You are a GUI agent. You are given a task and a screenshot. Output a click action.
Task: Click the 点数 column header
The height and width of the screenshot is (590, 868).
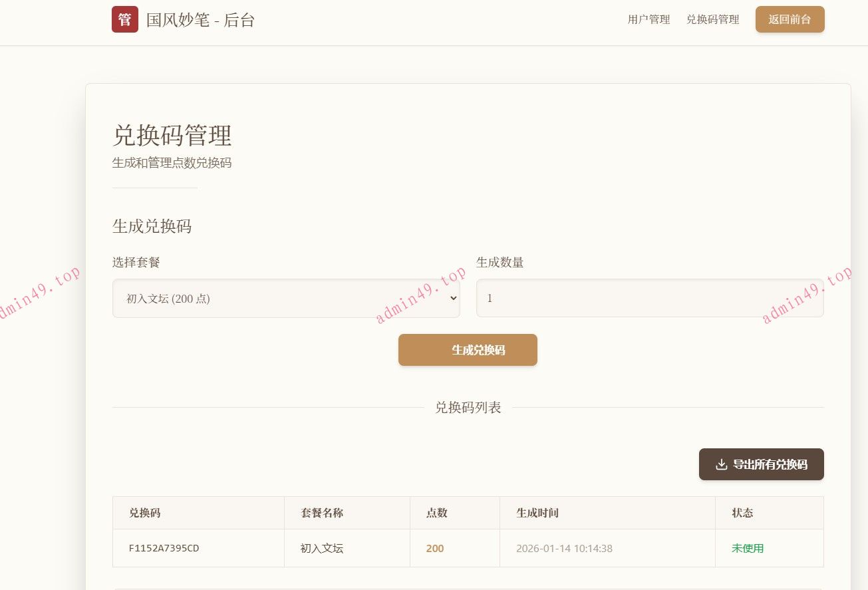click(x=436, y=513)
